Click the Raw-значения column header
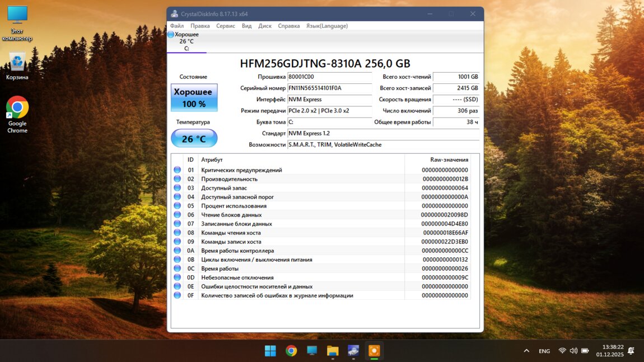 point(449,160)
